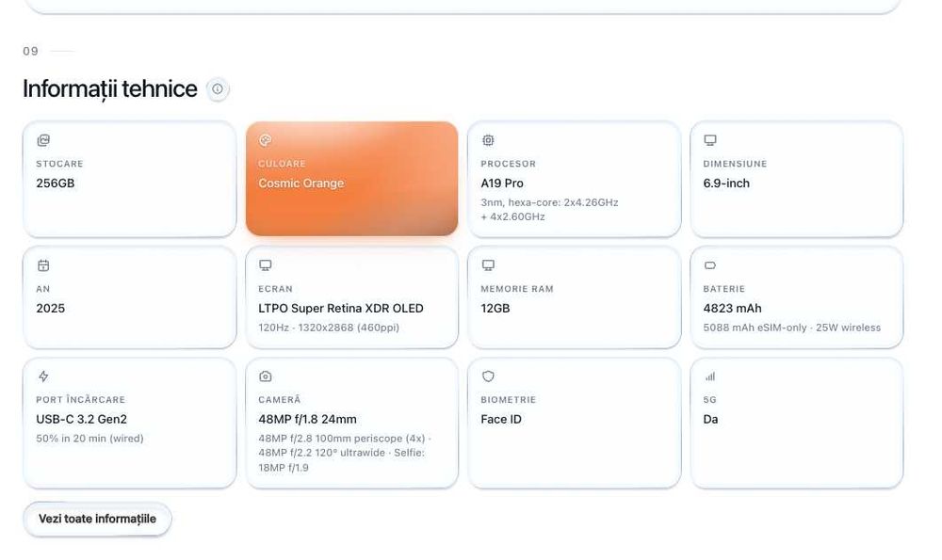Click the camera icon in Cameră card
The height and width of the screenshot is (560, 942).
click(265, 376)
